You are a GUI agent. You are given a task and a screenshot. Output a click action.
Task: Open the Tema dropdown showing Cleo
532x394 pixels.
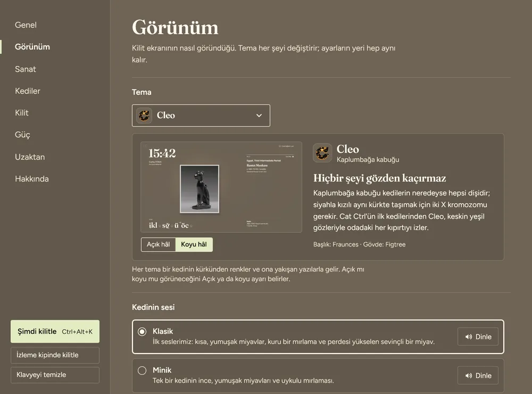point(201,116)
